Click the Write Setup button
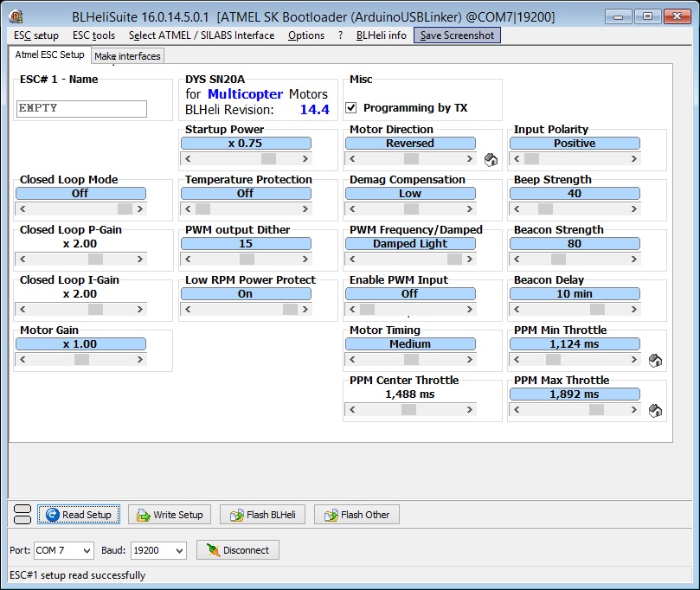This screenshot has width=700, height=590. (x=170, y=515)
